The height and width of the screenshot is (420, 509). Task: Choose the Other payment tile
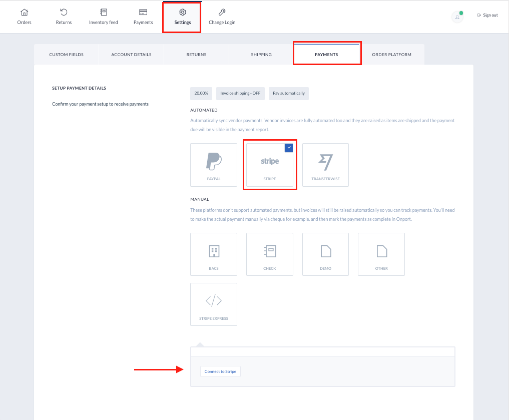(x=381, y=254)
